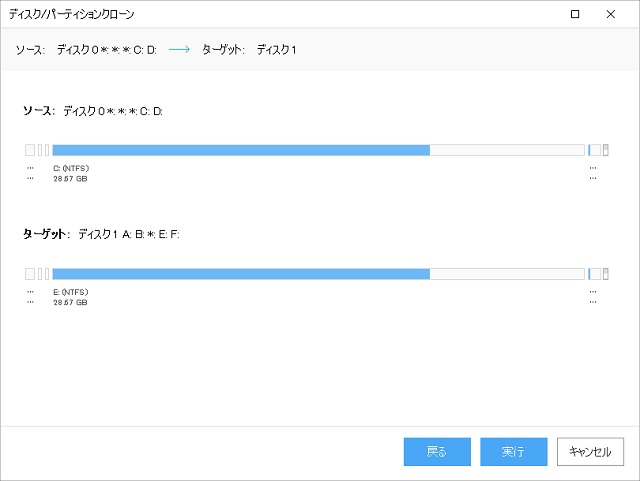Screen dimensions: 640x481
Task: Click the blue source-to-target arrow icon
Action: pyautogui.click(x=179, y=49)
